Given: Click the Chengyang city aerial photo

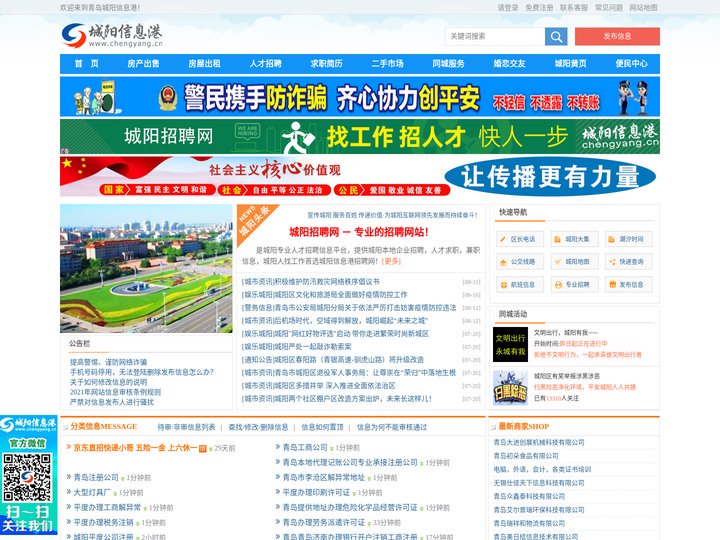Looking at the screenshot, I should (x=146, y=269).
